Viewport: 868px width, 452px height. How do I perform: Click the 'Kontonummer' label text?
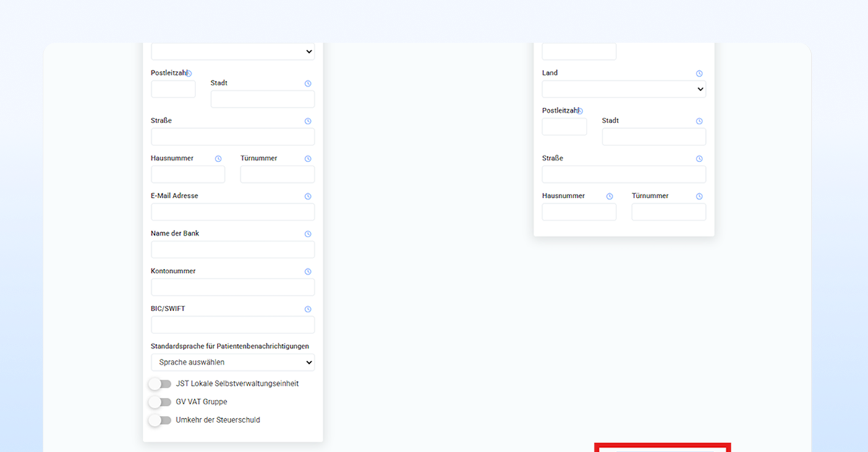(174, 271)
